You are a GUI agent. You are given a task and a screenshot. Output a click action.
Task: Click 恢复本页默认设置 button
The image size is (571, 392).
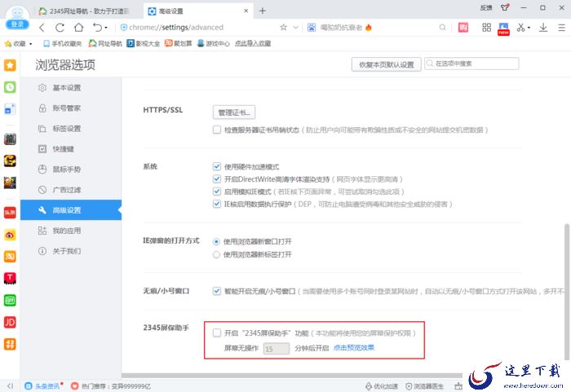[x=387, y=64]
